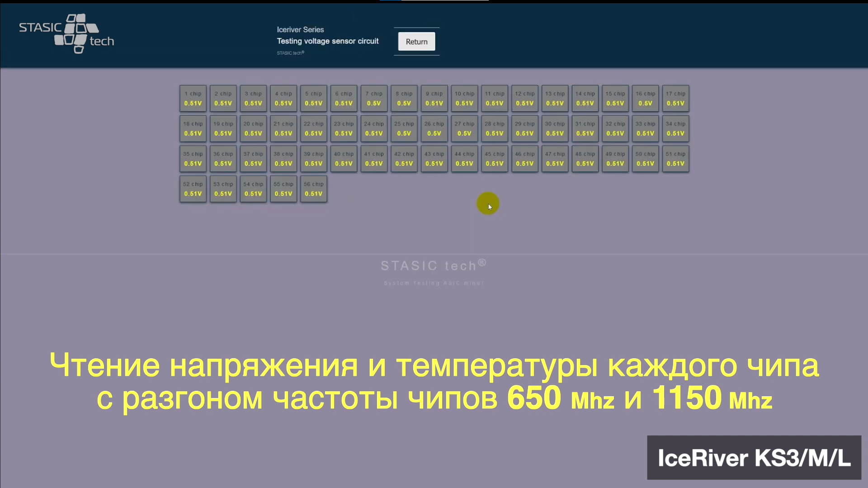The height and width of the screenshot is (488, 868).
Task: Select the 35 chip tile
Action: [x=193, y=159]
